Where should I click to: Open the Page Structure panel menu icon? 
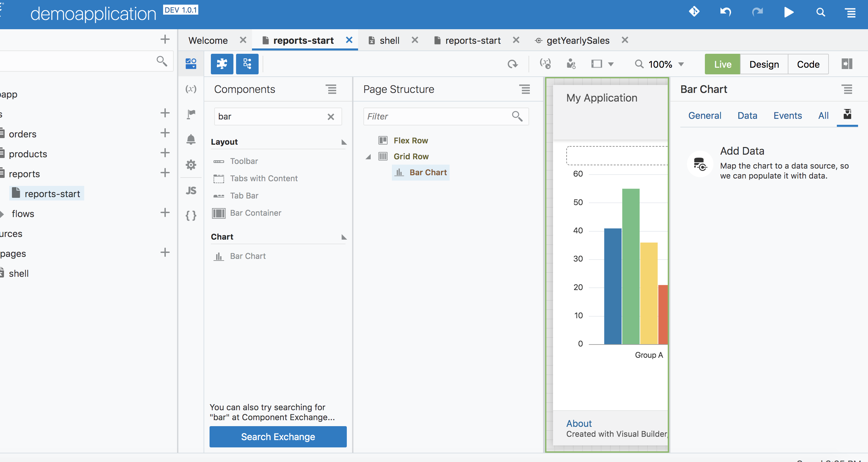point(525,89)
